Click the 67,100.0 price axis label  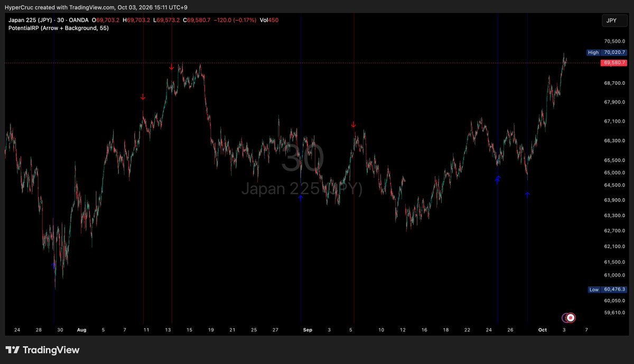(614, 121)
